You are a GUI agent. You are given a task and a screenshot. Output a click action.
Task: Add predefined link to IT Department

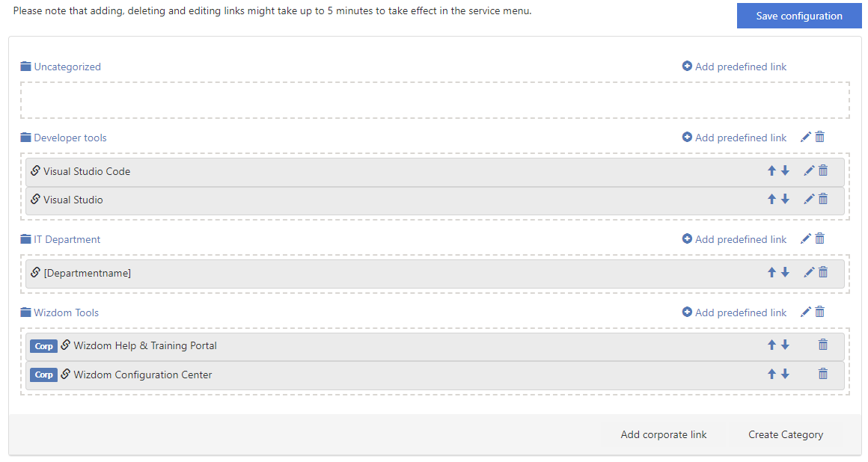[734, 239]
